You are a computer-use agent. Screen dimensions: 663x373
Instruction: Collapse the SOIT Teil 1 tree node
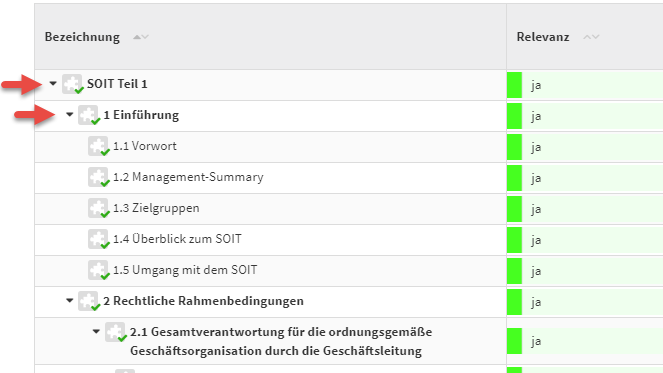(53, 83)
